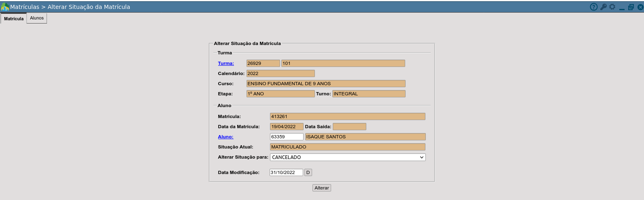Open the help question mark icon
Image resolution: width=644 pixels, height=200 pixels.
(x=594, y=7)
